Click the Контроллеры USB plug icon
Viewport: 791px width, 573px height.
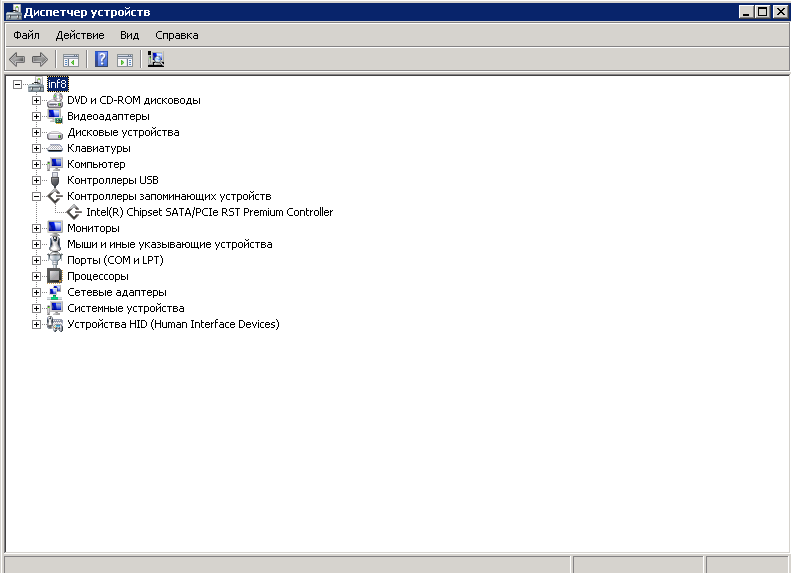click(55, 180)
